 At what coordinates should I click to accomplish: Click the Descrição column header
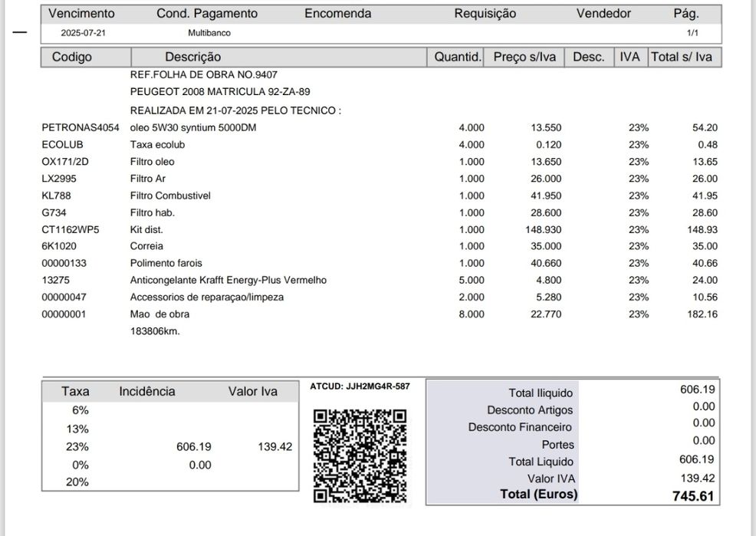[193, 57]
